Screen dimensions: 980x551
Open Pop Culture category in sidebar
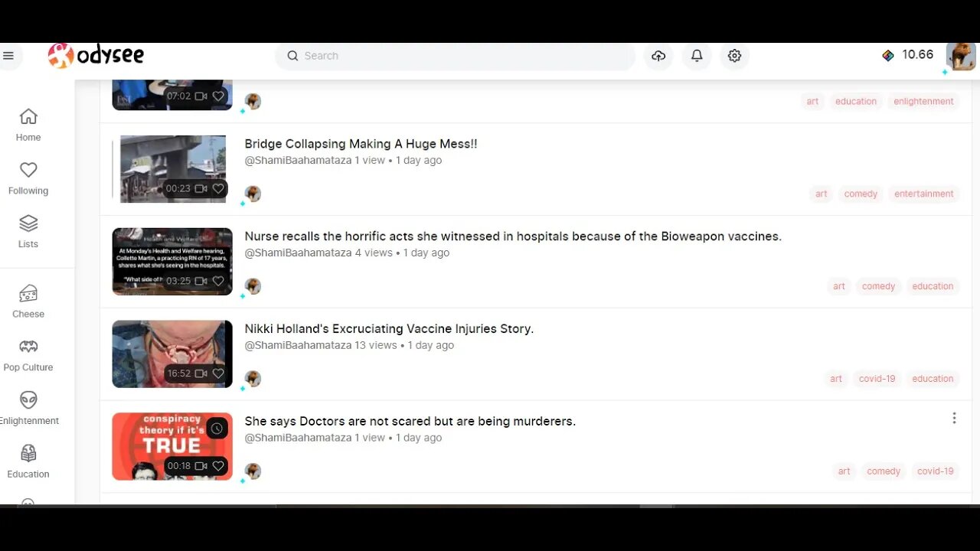click(28, 355)
